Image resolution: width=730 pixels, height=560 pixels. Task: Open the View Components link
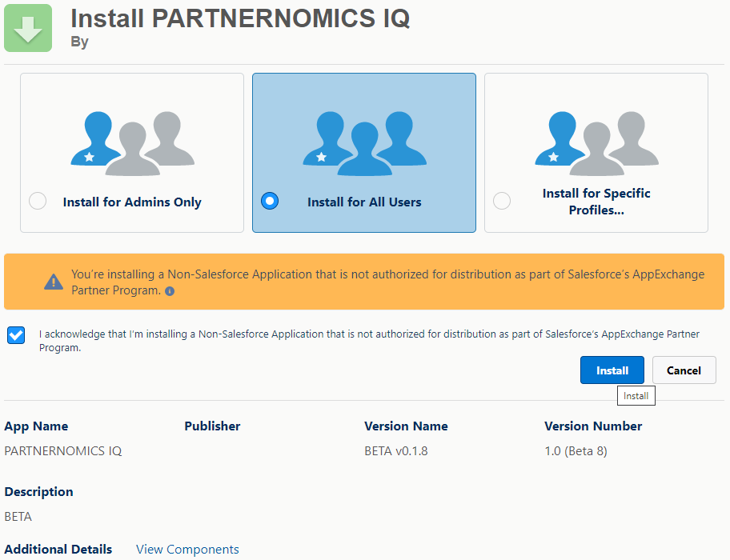[x=187, y=550]
